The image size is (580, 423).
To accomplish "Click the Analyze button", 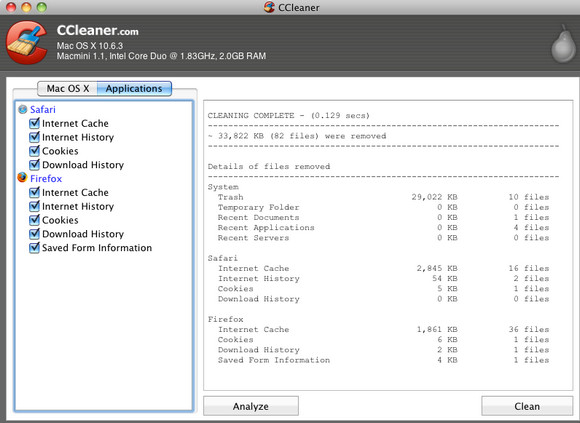I will coord(251,406).
